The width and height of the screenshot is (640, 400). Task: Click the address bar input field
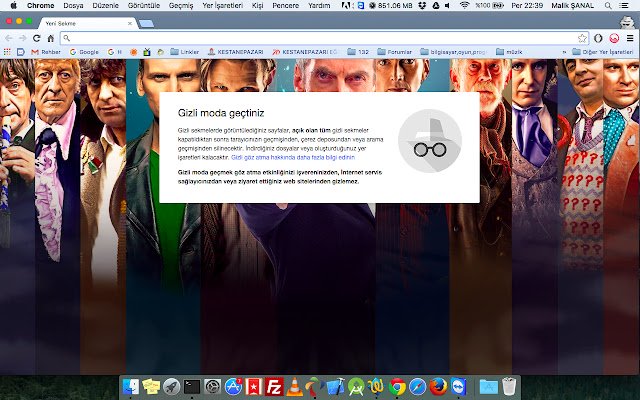pos(322,38)
